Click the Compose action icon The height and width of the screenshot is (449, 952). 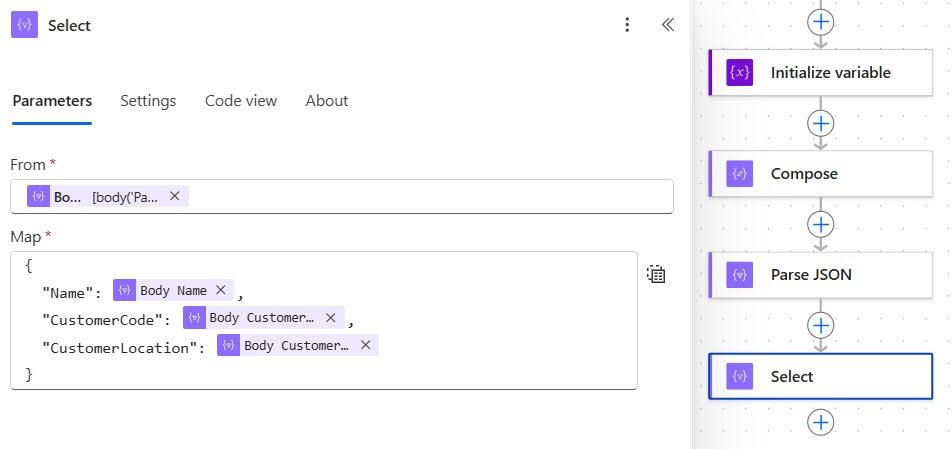(x=740, y=174)
